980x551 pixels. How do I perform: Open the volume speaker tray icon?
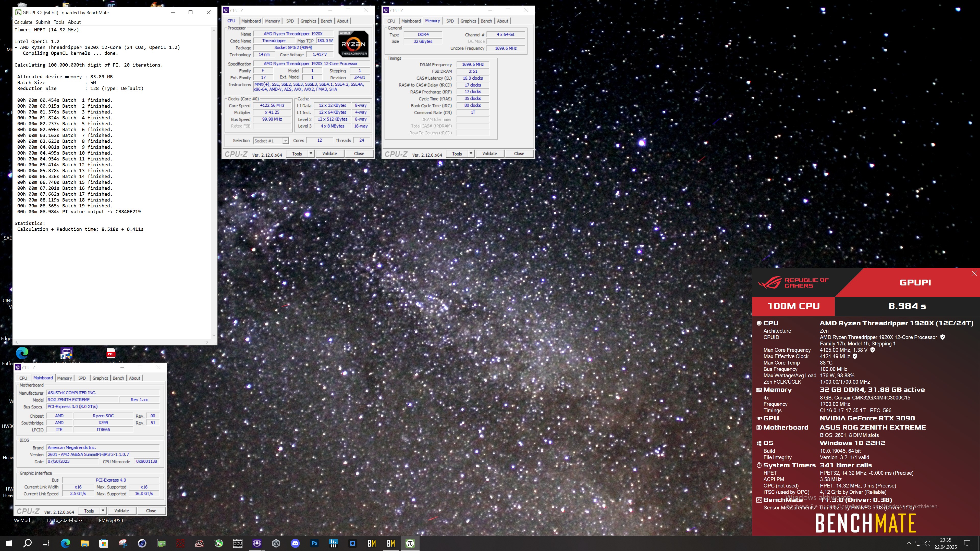[927, 543]
